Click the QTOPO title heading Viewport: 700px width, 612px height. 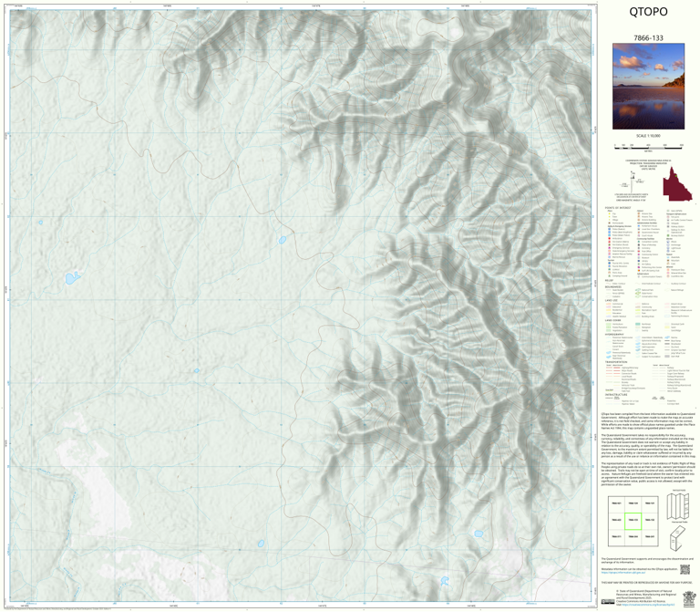tap(648, 12)
